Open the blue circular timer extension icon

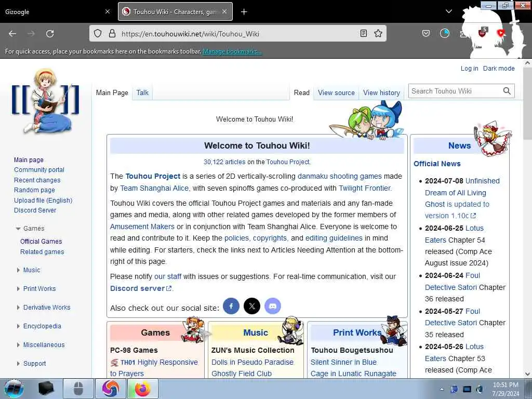coord(445,33)
